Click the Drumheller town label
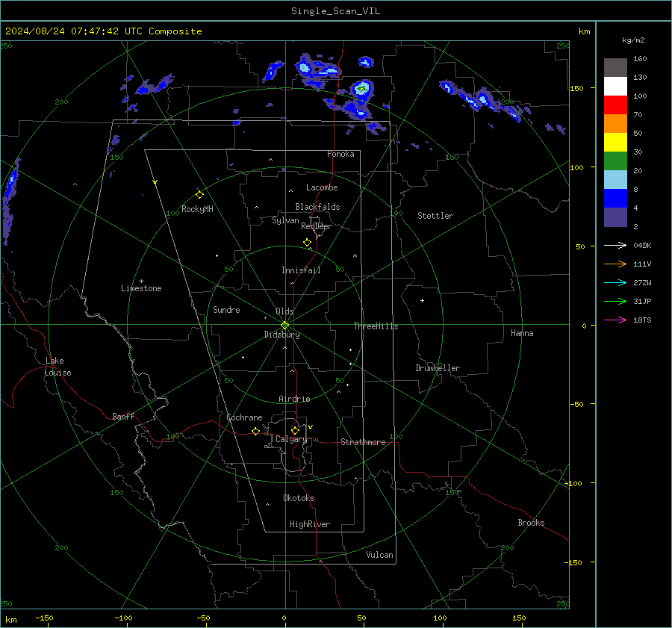The image size is (672, 628). coord(438,368)
